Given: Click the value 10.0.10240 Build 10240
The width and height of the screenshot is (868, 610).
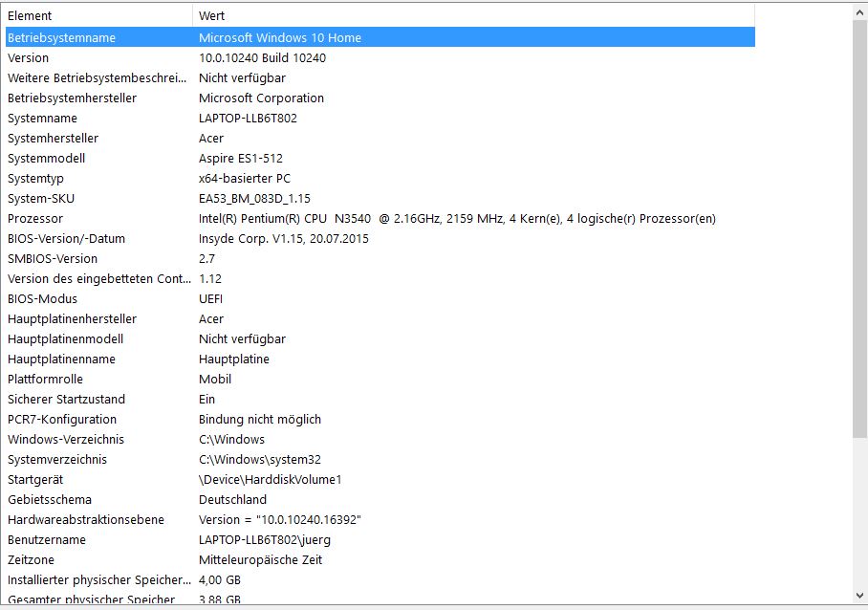Looking at the screenshot, I should (262, 57).
